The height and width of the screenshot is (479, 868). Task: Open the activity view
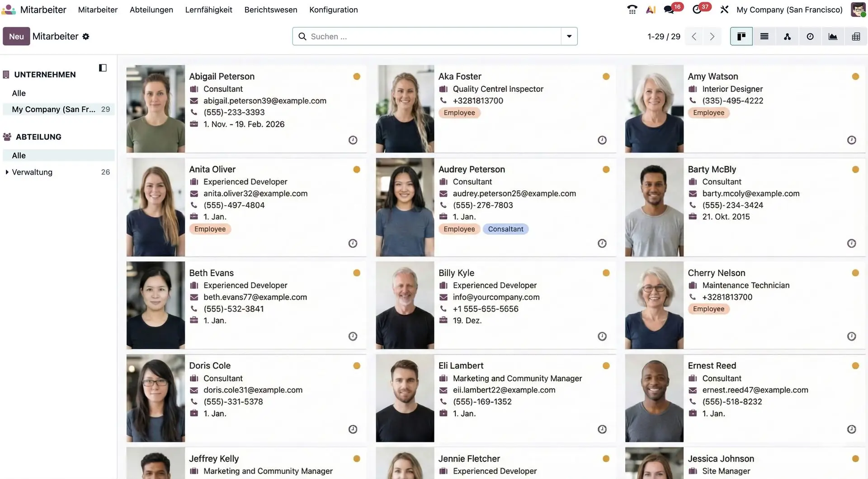coord(810,36)
